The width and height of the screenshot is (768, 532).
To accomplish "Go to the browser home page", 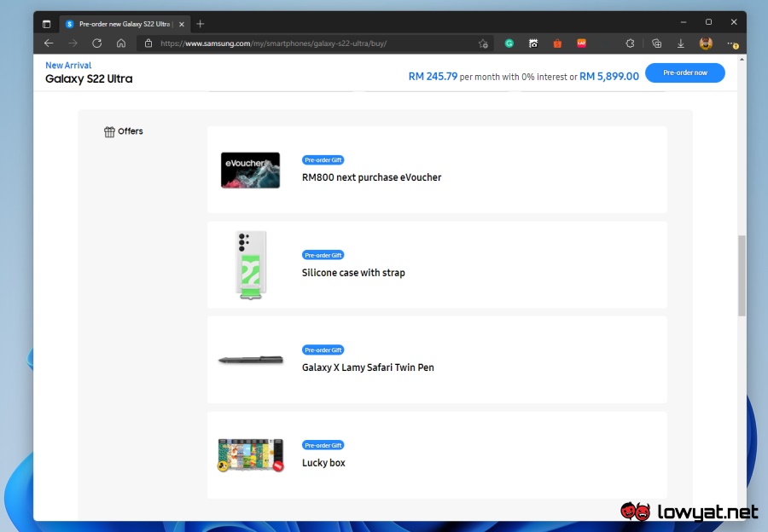I will 121,43.
